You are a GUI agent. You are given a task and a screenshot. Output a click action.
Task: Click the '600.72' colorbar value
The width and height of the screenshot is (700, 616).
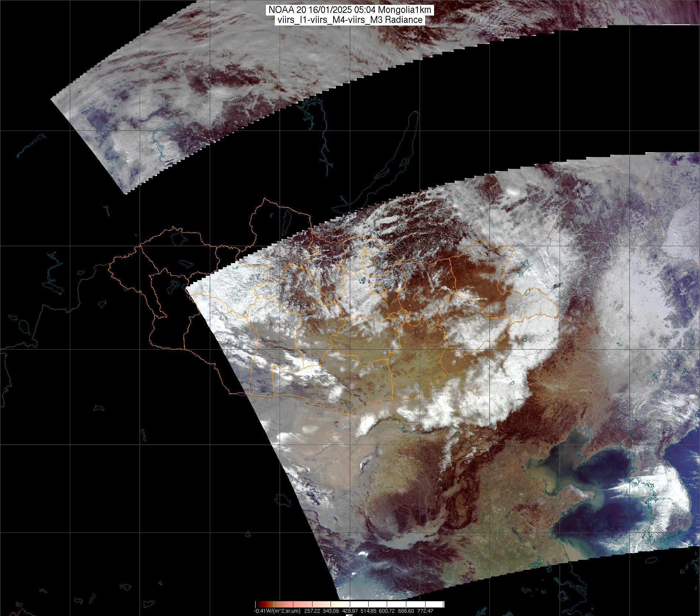(x=387, y=611)
